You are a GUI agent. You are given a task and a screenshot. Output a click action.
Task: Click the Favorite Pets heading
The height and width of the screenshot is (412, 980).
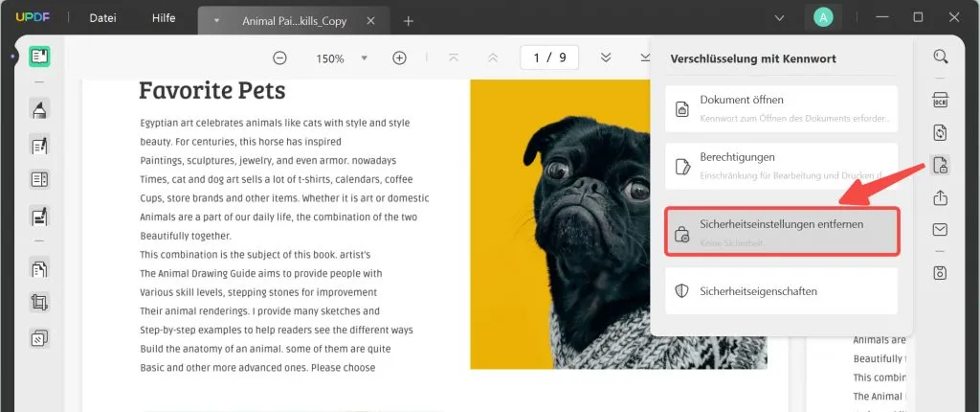tap(212, 90)
